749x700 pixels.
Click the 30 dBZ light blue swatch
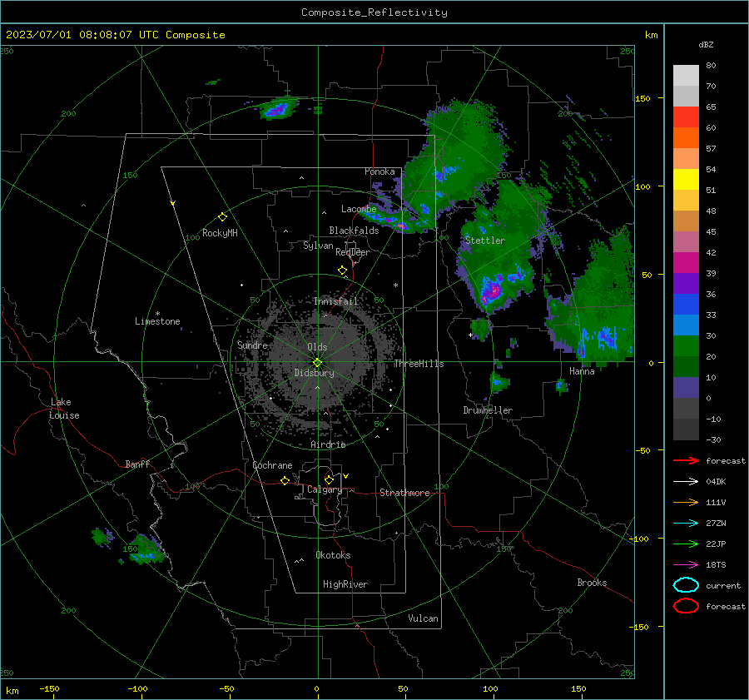click(686, 325)
